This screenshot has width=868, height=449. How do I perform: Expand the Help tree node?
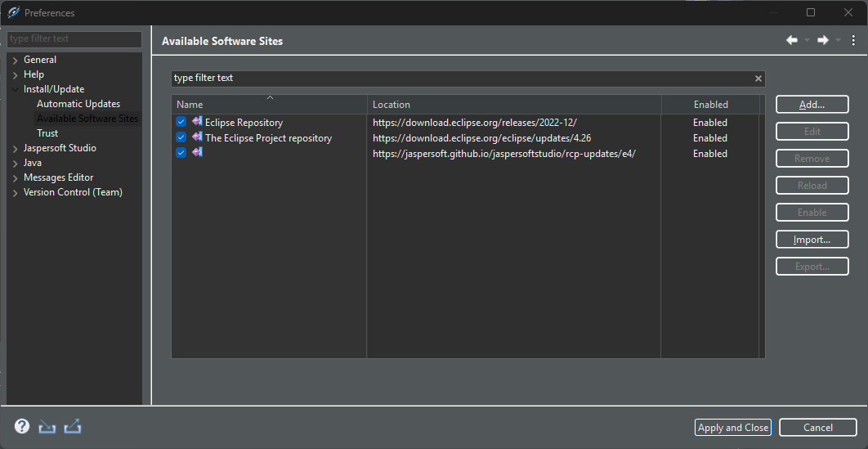(x=15, y=74)
